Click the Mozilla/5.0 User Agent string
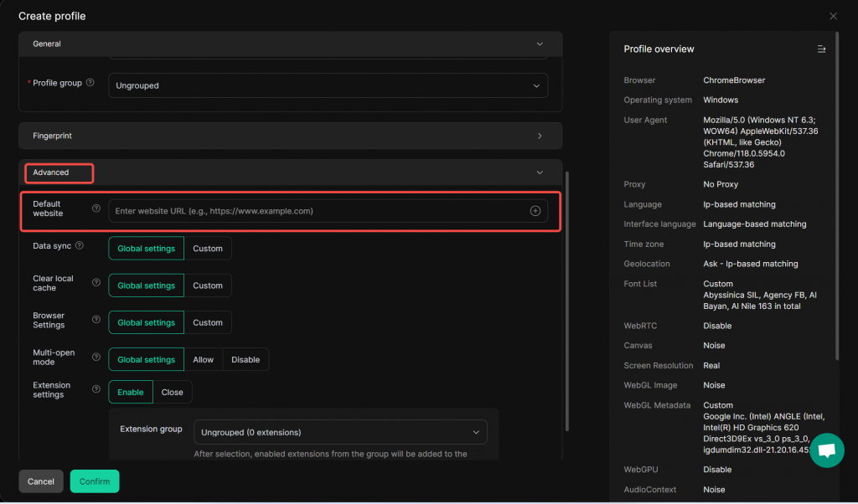 (761, 142)
